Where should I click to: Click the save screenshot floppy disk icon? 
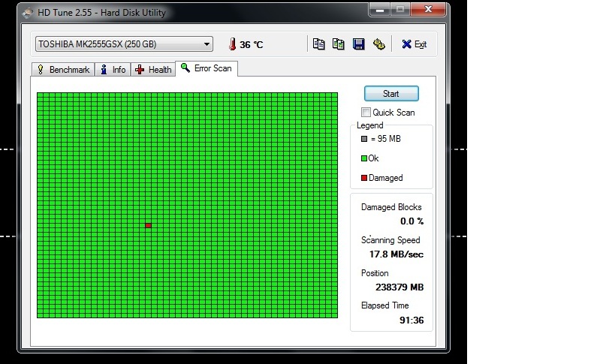pyautogui.click(x=358, y=44)
